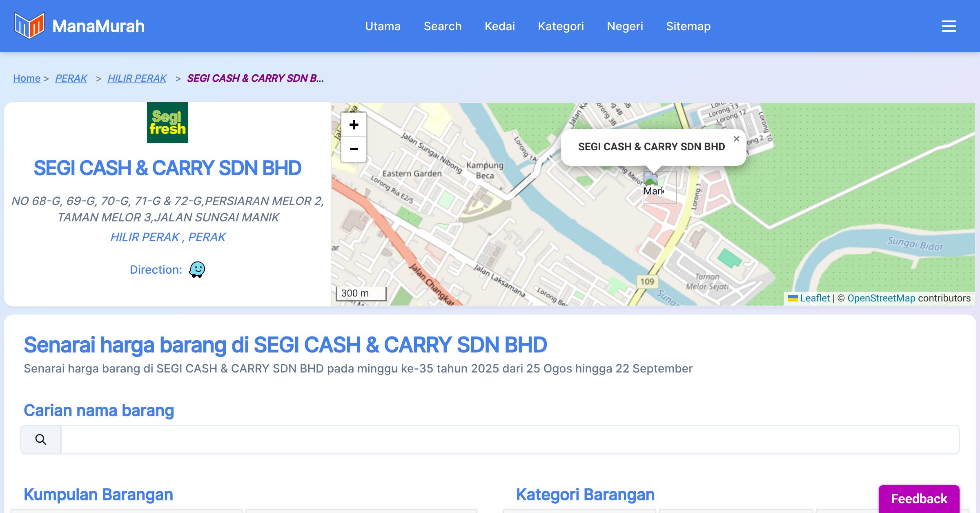The image size is (980, 513).
Task: Go to the Search nav item
Action: click(x=442, y=26)
